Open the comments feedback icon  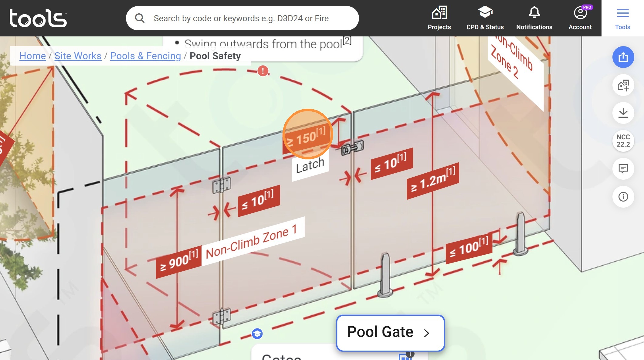click(623, 168)
